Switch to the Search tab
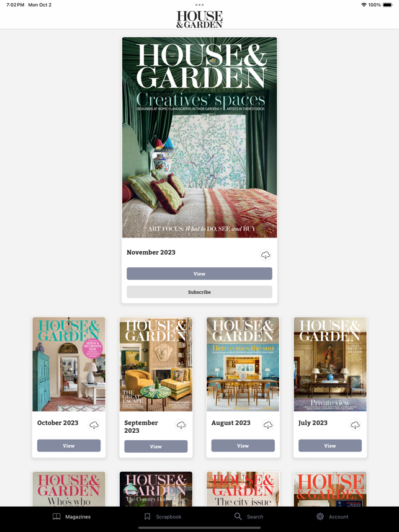Screen dimensions: 399x532 tap(249, 516)
